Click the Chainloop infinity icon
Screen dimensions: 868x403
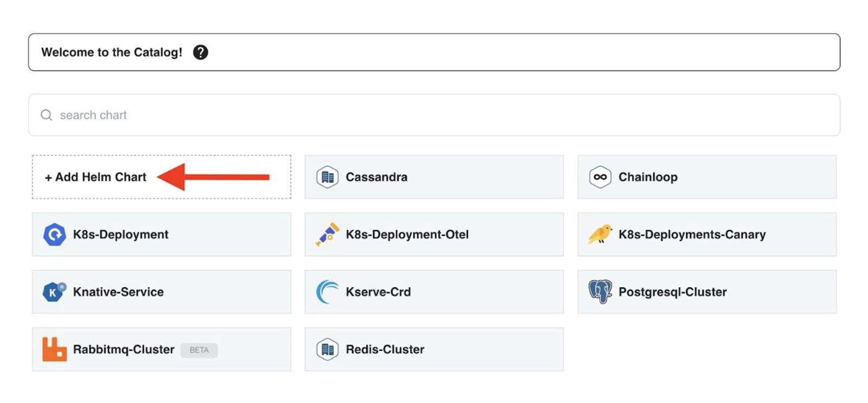(600, 177)
